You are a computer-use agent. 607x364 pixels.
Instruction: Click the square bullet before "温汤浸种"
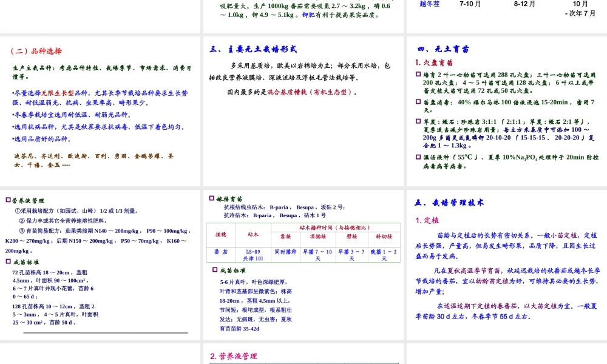[x=418, y=157]
